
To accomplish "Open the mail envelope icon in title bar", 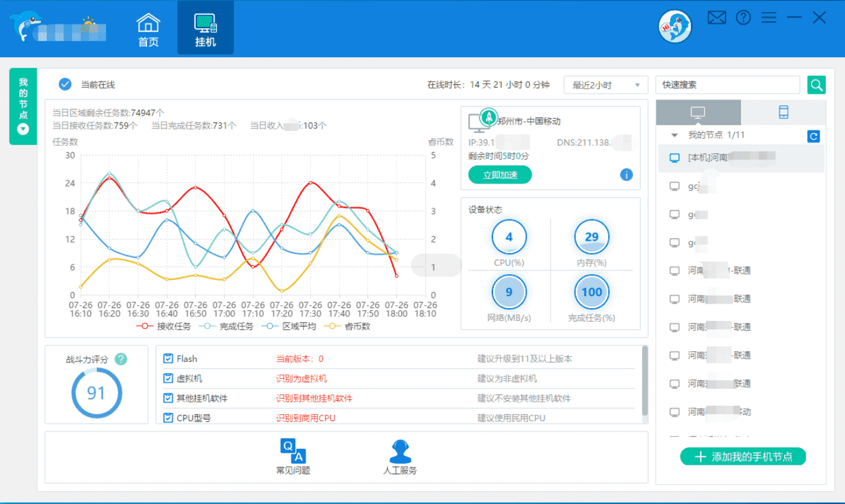I will [x=717, y=18].
